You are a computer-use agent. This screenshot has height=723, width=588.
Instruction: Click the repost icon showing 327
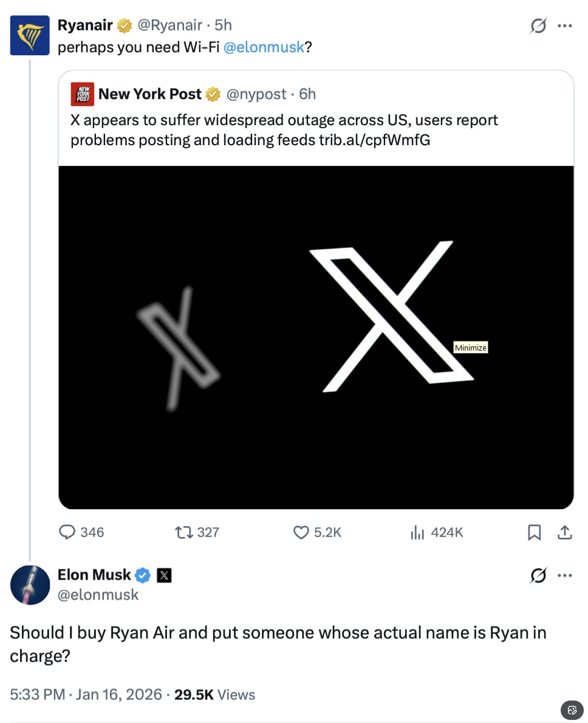coord(182,533)
